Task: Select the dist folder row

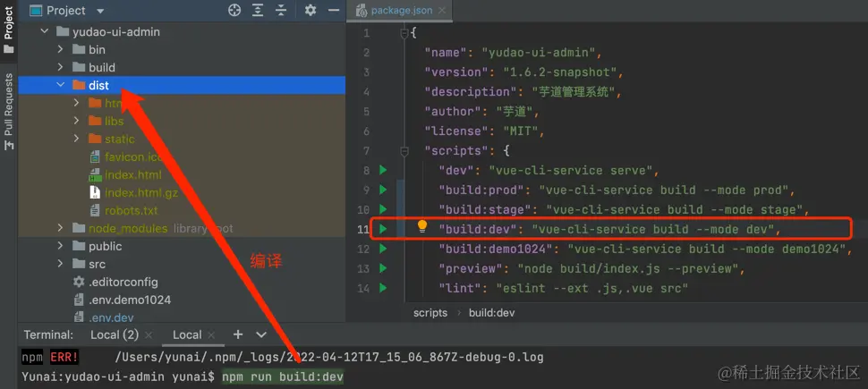Action: coord(182,85)
